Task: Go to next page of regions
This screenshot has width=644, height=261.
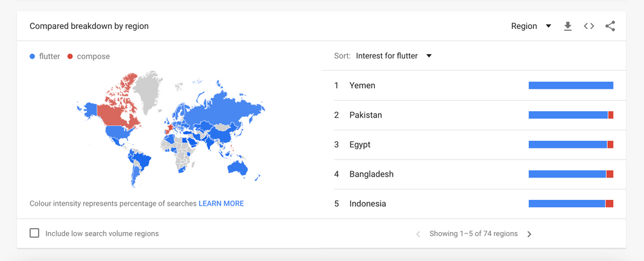Action: [x=529, y=234]
